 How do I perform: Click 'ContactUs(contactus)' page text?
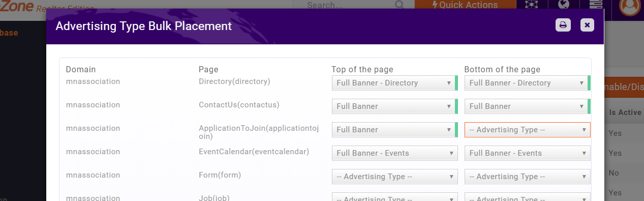tap(239, 105)
